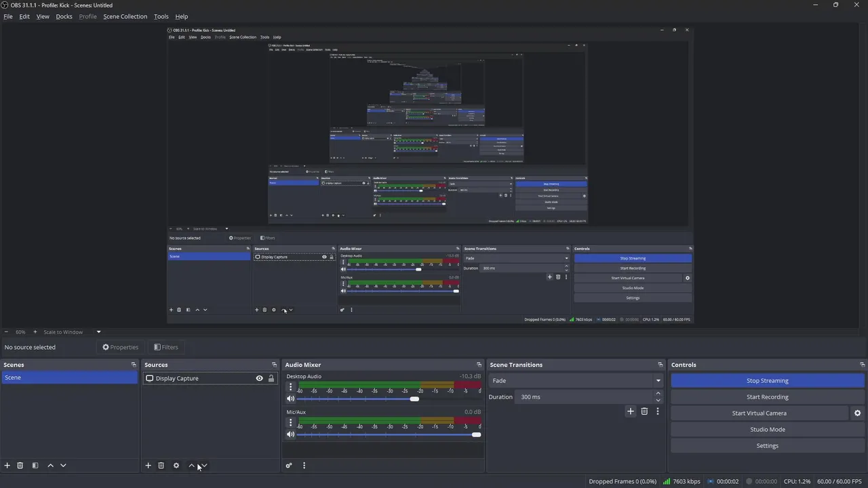Move scene down arrow in Scenes panel
Viewport: 868px width, 488px height.
click(63, 466)
